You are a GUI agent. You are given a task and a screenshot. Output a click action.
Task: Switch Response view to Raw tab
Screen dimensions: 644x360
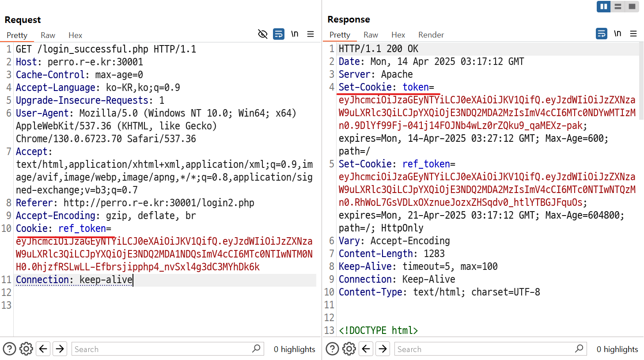coord(371,35)
